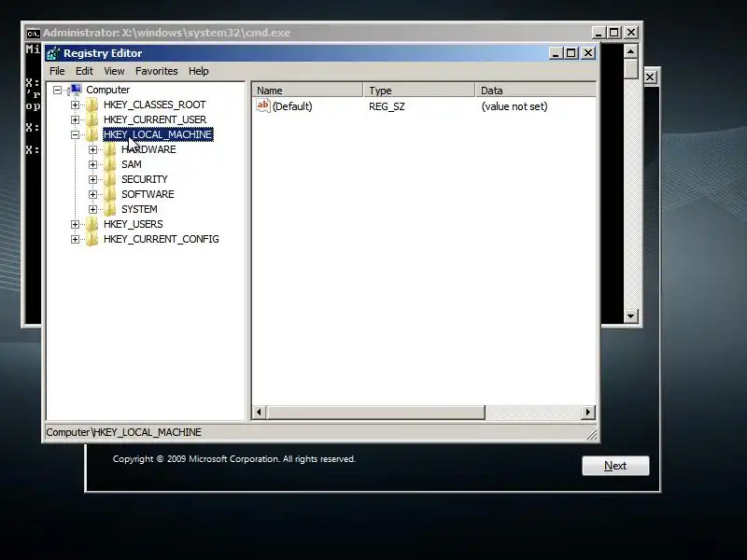Click the HKEY_CLASSES_ROOT folder icon
The image size is (747, 560).
click(x=92, y=105)
